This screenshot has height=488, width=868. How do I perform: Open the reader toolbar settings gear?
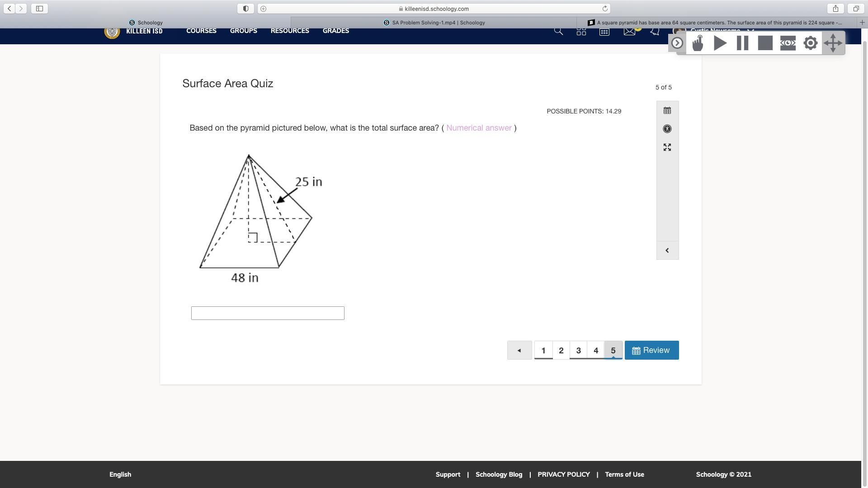point(810,43)
